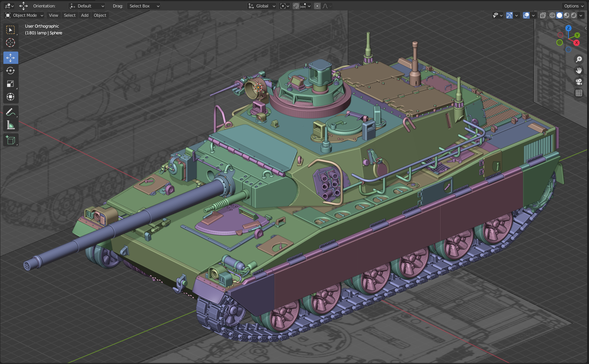The height and width of the screenshot is (364, 589).
Task: Switch to camera view using camera icon
Action: coord(579,82)
